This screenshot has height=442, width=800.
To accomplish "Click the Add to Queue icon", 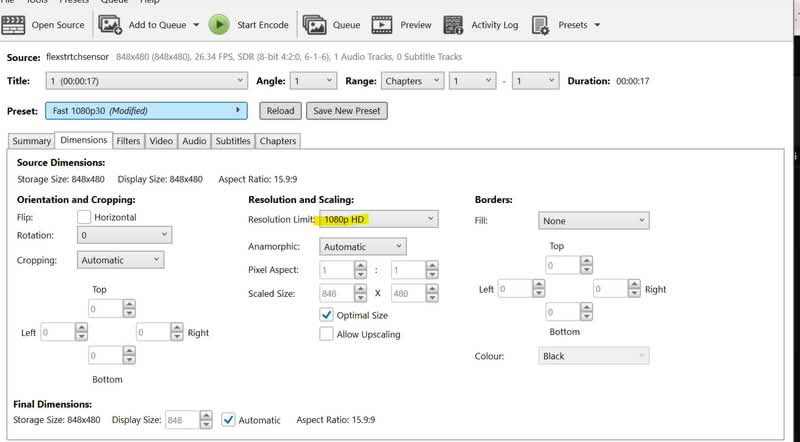I will pos(110,24).
